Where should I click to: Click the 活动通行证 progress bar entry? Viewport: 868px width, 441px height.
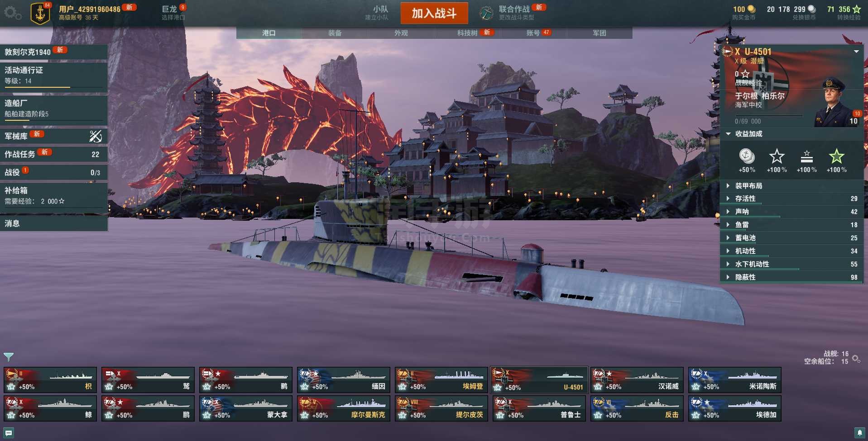[x=54, y=76]
